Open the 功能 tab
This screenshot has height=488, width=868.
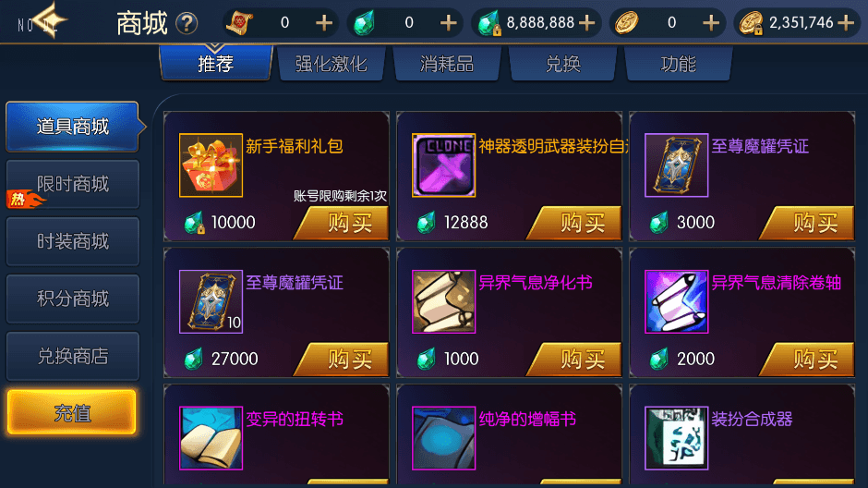[x=679, y=64]
